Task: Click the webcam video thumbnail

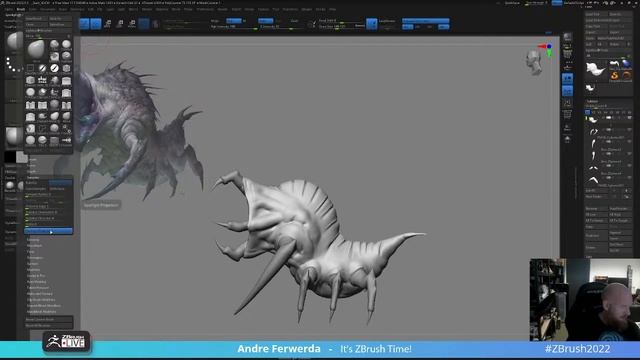Action: pos(584,299)
